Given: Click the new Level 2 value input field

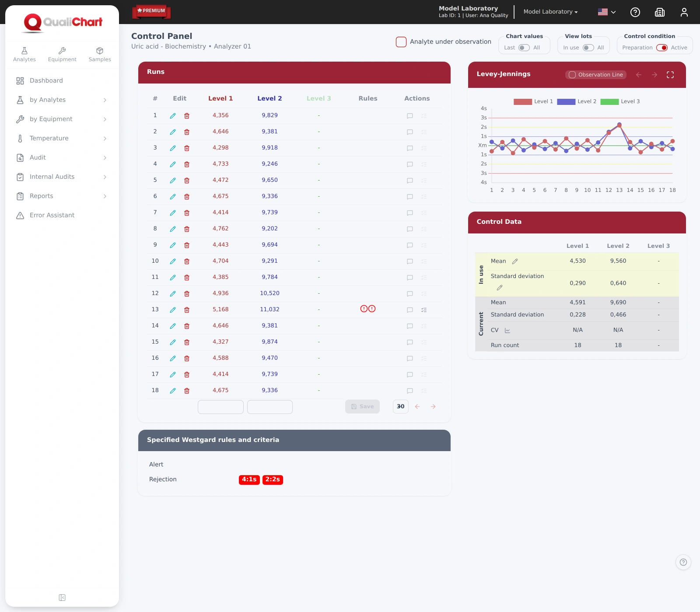Looking at the screenshot, I should [270, 407].
